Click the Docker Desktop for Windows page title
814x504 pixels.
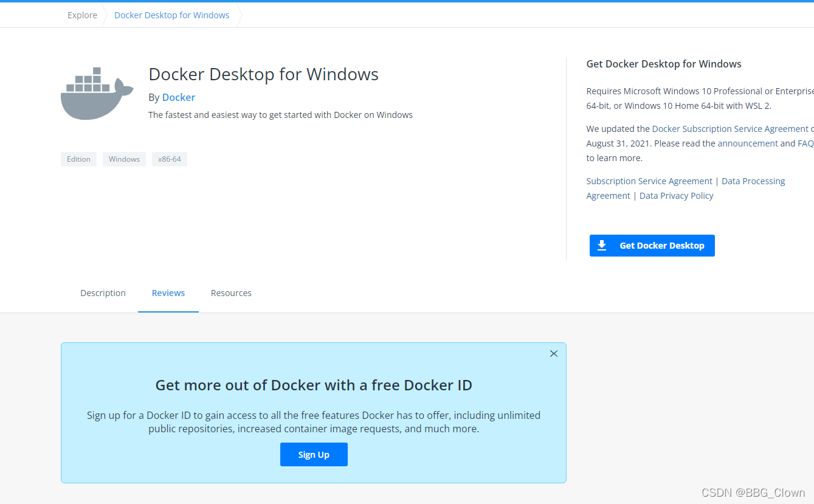264,74
